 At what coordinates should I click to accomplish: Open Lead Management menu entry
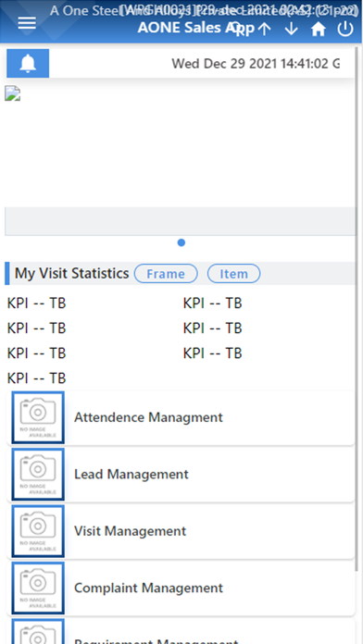[181, 475]
